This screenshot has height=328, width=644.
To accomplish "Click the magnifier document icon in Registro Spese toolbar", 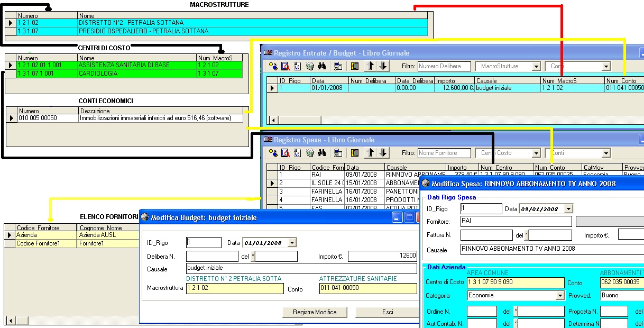I will [x=285, y=153].
